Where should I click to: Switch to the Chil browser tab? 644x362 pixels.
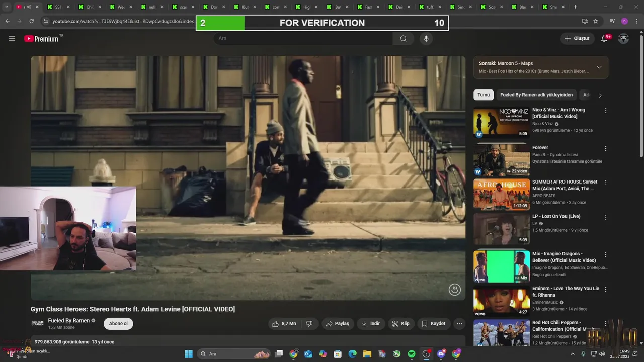[x=89, y=7]
